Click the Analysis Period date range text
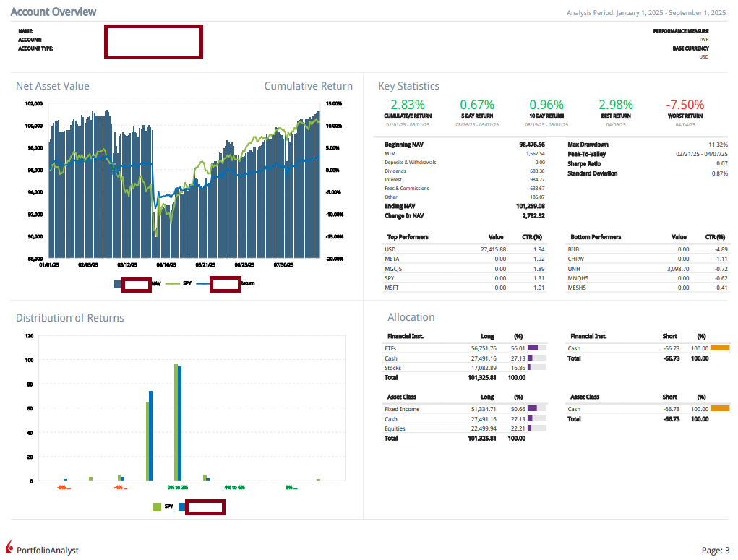The image size is (738, 560). point(647,13)
